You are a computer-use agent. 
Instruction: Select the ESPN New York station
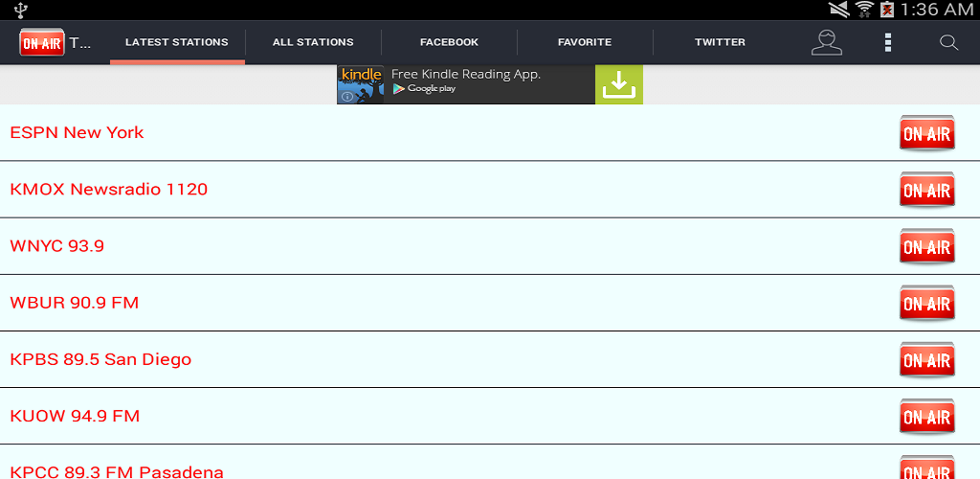490,132
